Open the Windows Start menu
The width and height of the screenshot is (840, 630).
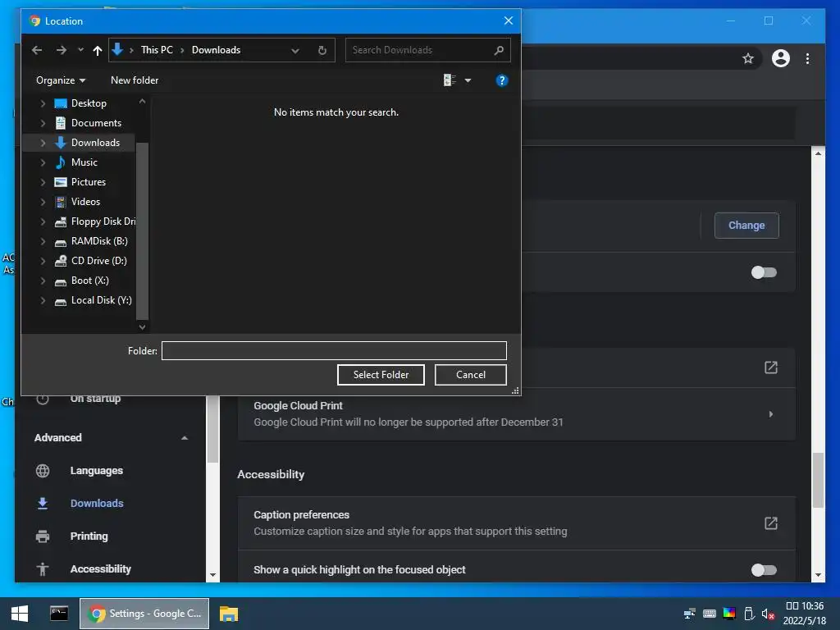pos(20,614)
